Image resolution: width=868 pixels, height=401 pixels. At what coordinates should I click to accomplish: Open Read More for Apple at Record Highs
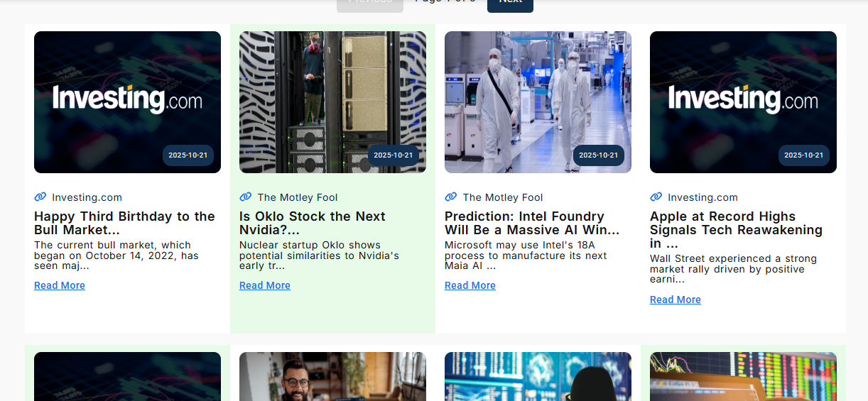pos(676,300)
